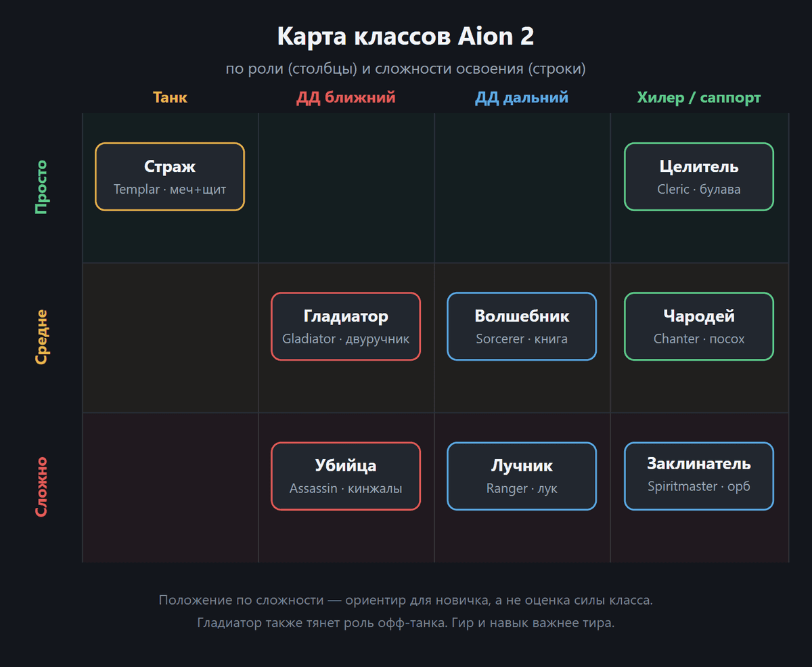Select the ДД ближний column header
Viewport: 812px width, 667px height.
[x=346, y=98]
